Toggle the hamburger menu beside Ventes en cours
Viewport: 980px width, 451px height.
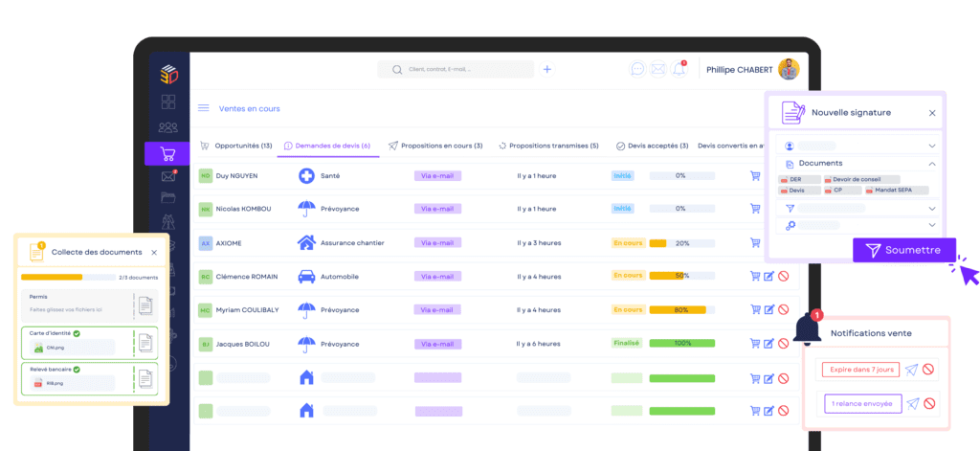203,108
